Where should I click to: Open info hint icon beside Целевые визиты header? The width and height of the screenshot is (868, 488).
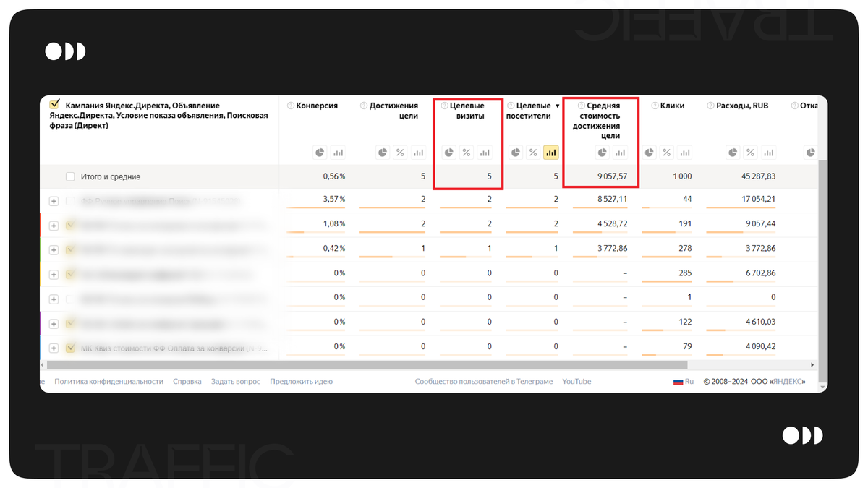point(444,106)
